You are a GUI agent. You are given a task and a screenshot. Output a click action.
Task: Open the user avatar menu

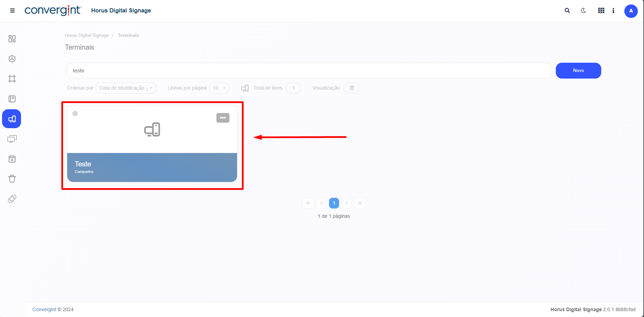click(x=631, y=11)
